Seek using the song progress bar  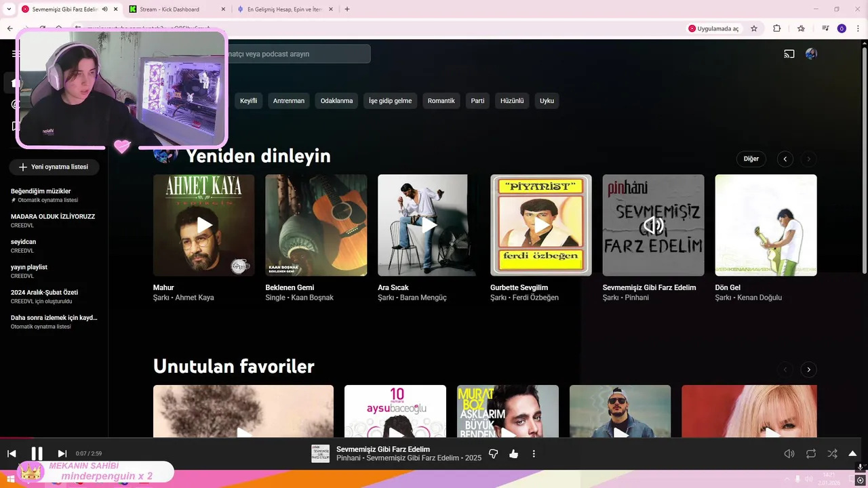[434, 438]
